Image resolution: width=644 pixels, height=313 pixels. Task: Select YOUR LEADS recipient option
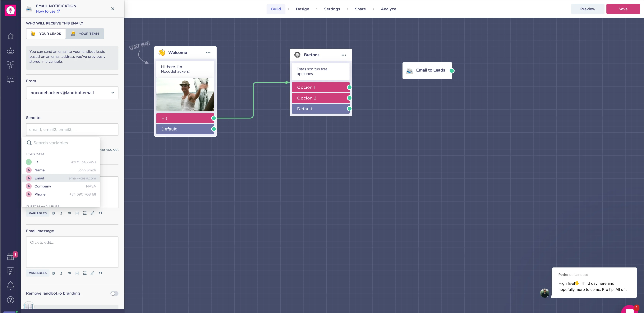(46, 34)
